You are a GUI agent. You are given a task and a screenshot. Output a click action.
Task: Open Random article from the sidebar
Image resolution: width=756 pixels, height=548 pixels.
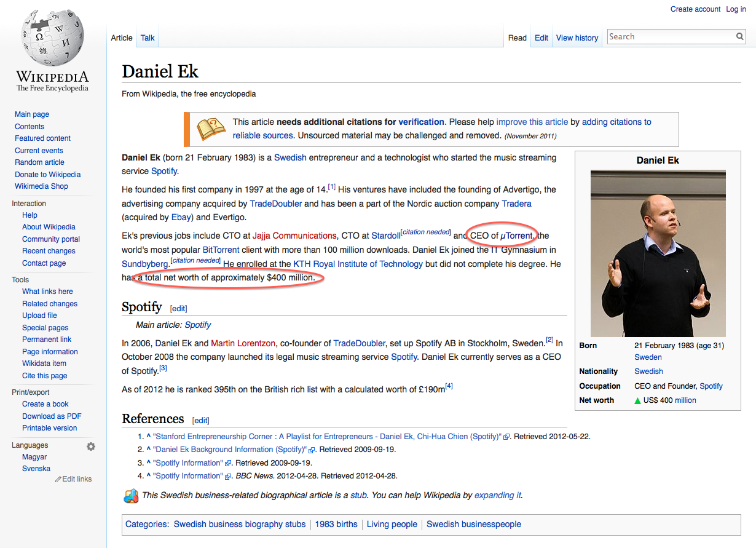coord(39,162)
